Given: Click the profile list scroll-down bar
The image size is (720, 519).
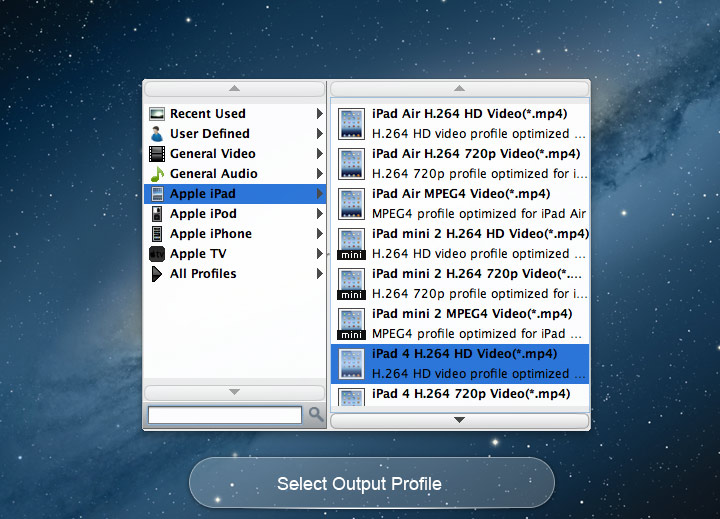Looking at the screenshot, I should coord(460,420).
